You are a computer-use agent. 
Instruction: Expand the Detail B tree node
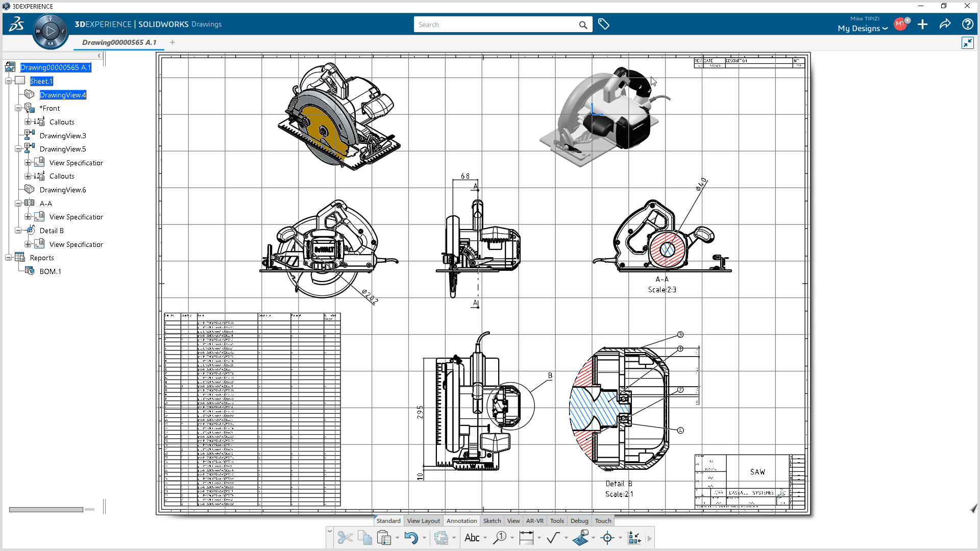pyautogui.click(x=18, y=230)
